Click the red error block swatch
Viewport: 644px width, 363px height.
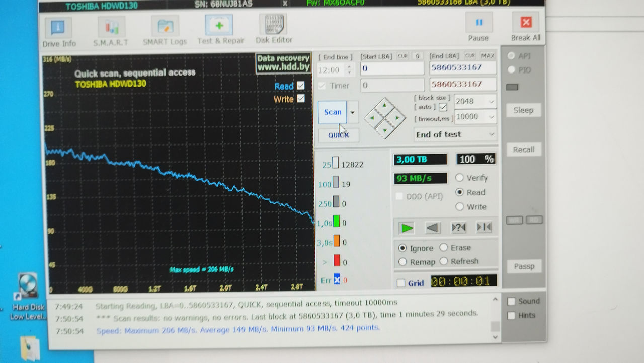coord(337,261)
